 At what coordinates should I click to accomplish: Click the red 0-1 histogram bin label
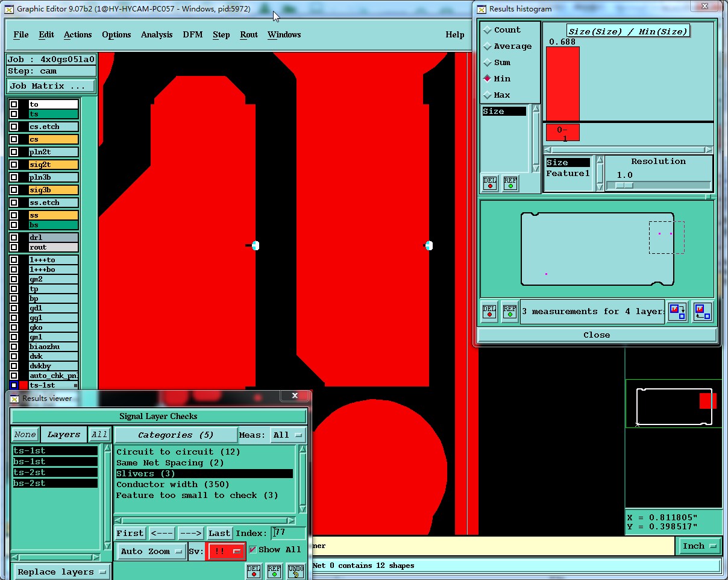coord(562,133)
